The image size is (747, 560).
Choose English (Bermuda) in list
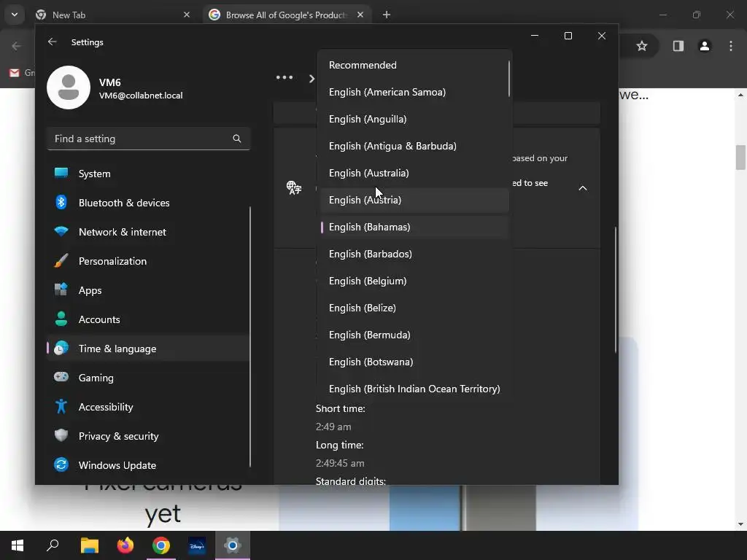coord(413,335)
